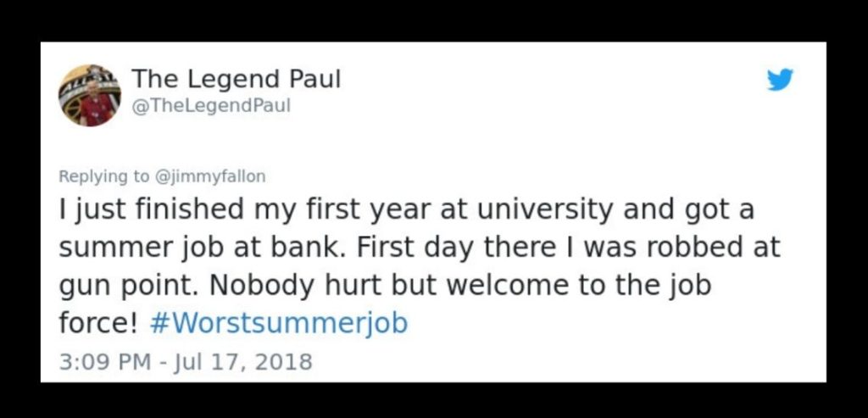
Task: Click the tweet line beginning summer job at bank
Action: coord(420,248)
